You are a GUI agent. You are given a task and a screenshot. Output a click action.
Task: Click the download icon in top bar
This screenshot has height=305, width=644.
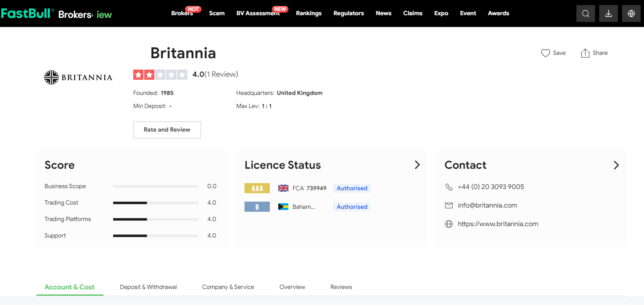[608, 13]
